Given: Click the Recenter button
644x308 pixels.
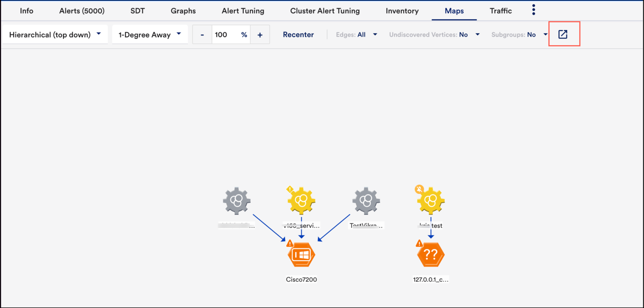Looking at the screenshot, I should [x=298, y=35].
